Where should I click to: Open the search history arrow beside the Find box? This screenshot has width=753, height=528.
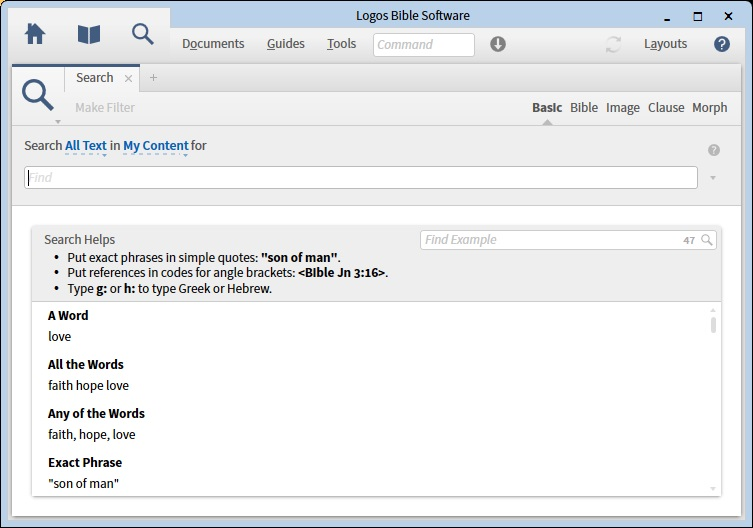713,178
